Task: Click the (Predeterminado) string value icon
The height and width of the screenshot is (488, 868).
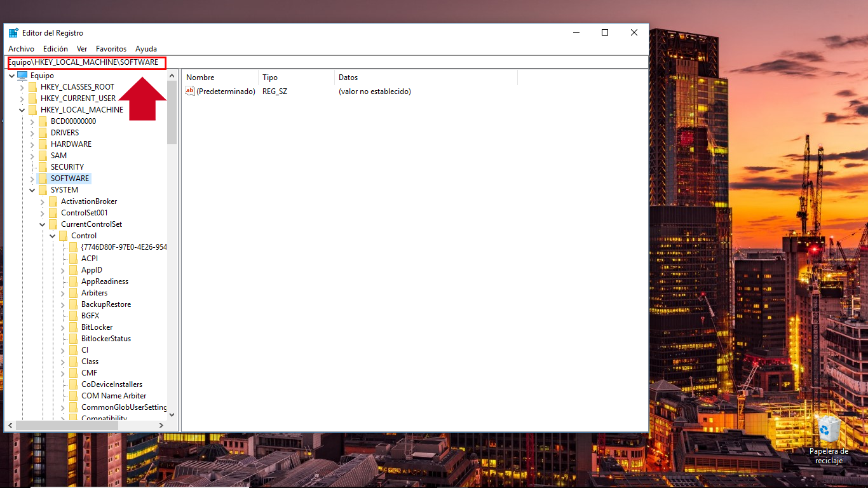Action: tap(189, 91)
